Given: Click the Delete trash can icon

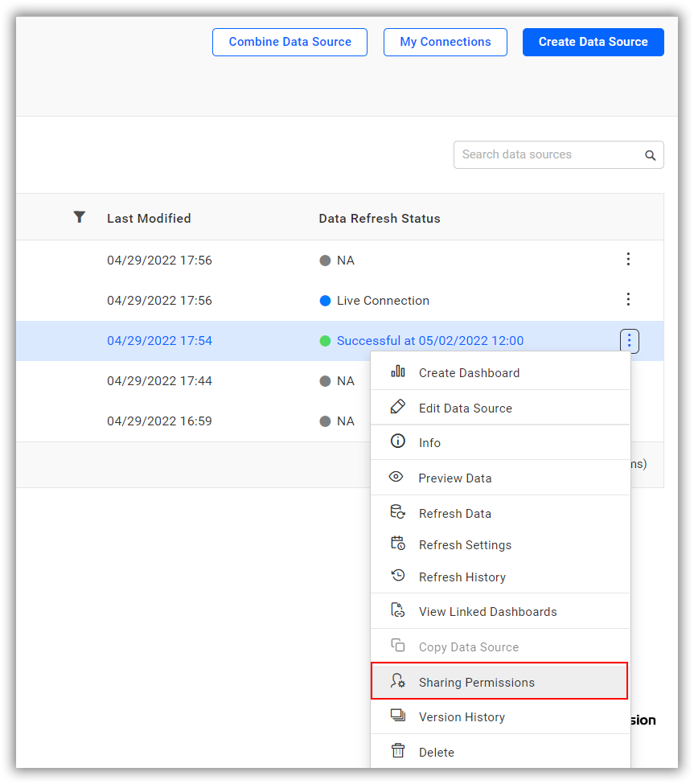Looking at the screenshot, I should [398, 750].
